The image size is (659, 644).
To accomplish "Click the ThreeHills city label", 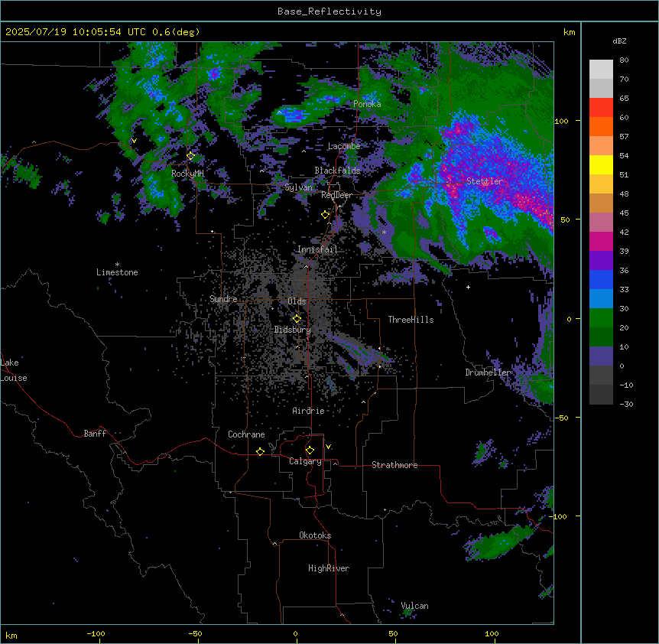I will click(x=411, y=320).
